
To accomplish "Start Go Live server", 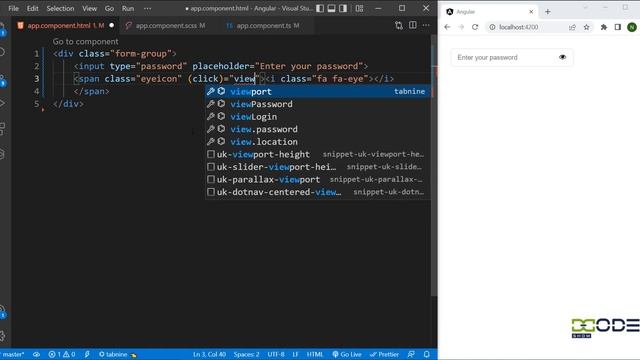I will (347, 354).
